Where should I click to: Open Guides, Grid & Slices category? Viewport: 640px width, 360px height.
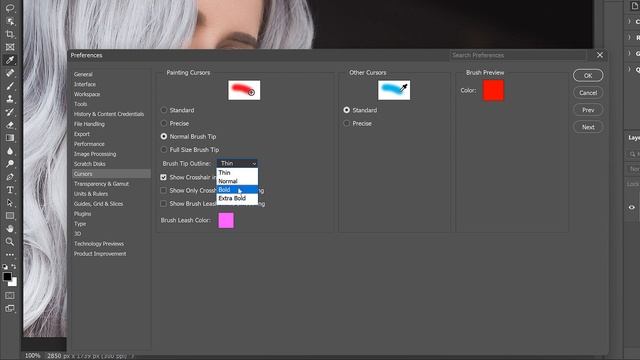pyautogui.click(x=98, y=204)
